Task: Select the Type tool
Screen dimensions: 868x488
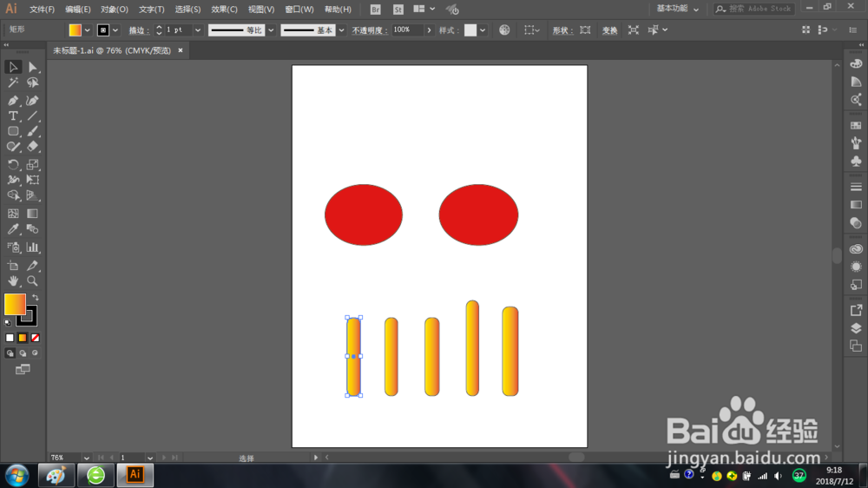Action: pos(13,116)
